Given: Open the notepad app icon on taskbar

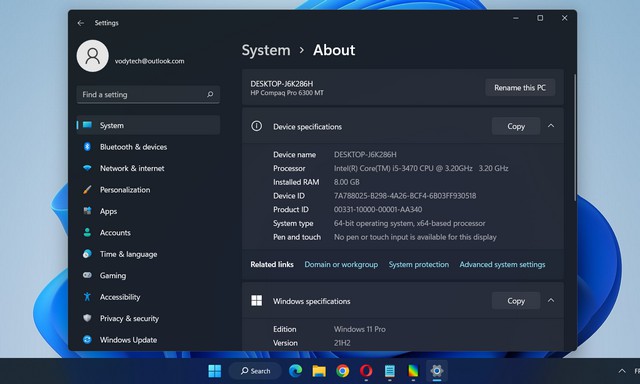Looking at the screenshot, I should tap(390, 371).
